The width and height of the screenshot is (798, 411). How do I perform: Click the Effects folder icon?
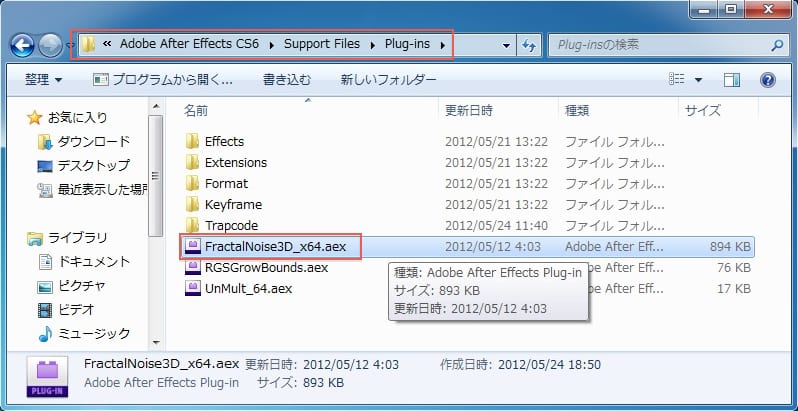192,141
